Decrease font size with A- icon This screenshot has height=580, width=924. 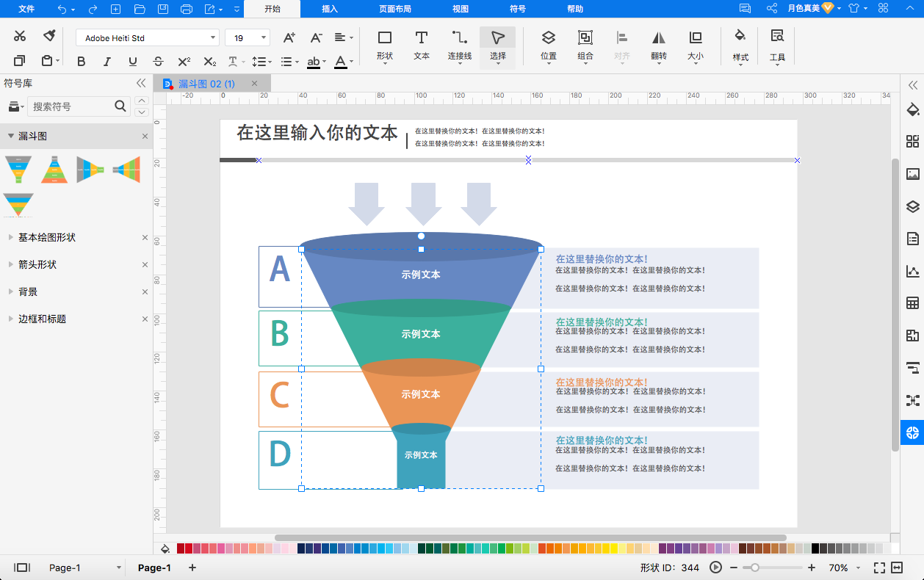[316, 37]
